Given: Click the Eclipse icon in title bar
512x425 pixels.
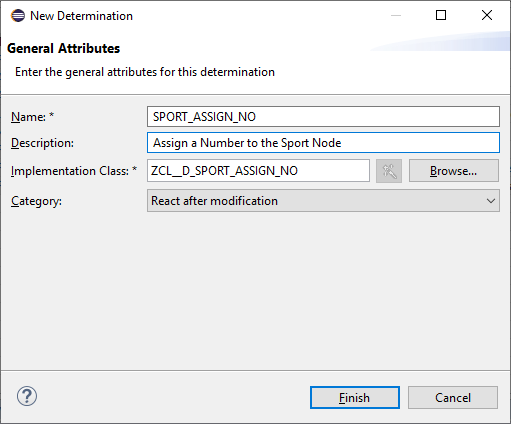Looking at the screenshot, I should (18, 16).
